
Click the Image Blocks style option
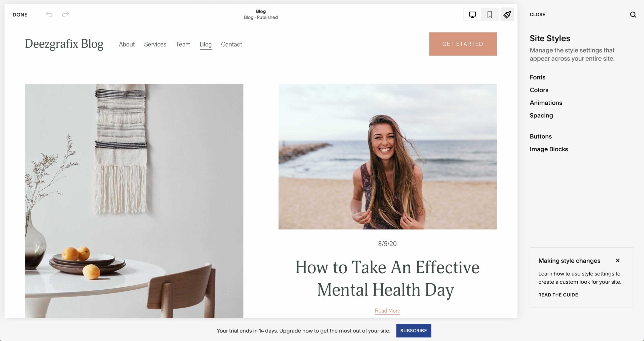pos(549,149)
